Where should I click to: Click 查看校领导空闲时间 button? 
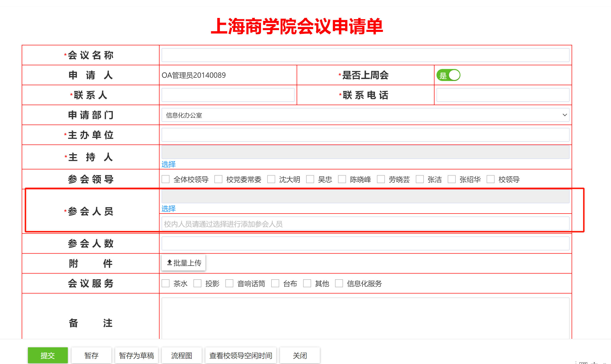pyautogui.click(x=241, y=355)
